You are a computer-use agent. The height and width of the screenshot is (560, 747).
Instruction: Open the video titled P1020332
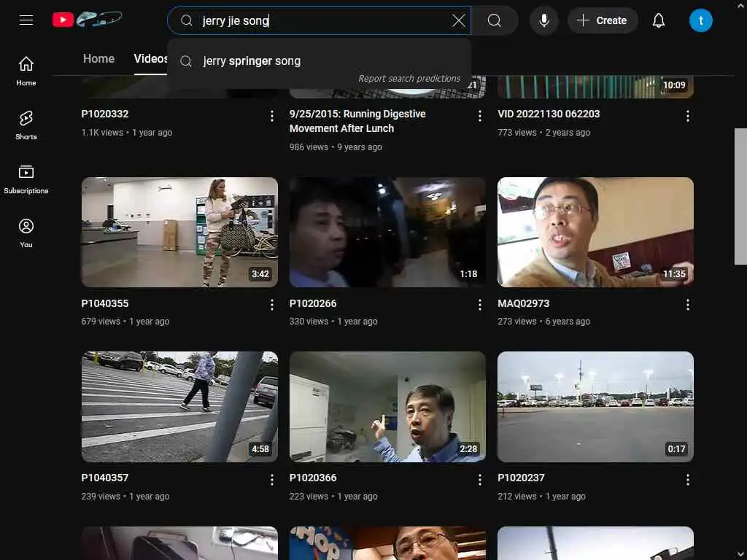pyautogui.click(x=105, y=114)
